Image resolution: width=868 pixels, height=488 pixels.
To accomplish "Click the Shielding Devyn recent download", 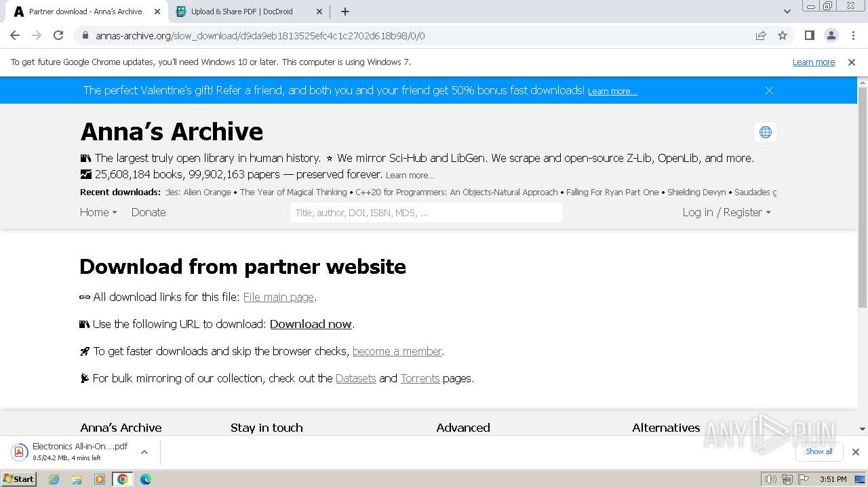I will coord(696,192).
